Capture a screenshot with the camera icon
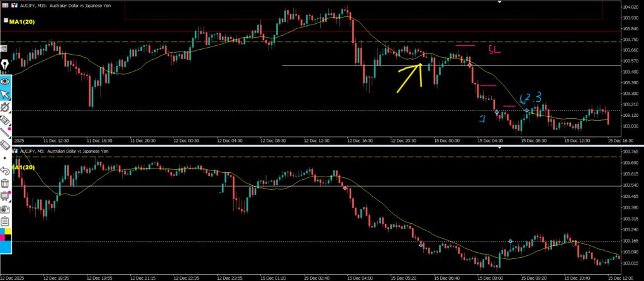644x281 pixels. [5, 208]
